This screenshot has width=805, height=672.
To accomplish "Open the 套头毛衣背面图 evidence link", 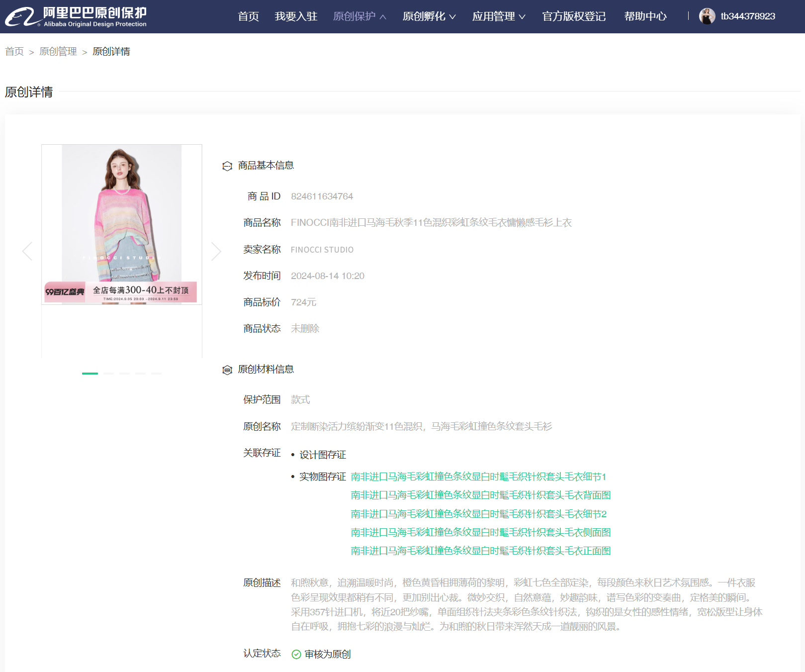I will (x=480, y=495).
